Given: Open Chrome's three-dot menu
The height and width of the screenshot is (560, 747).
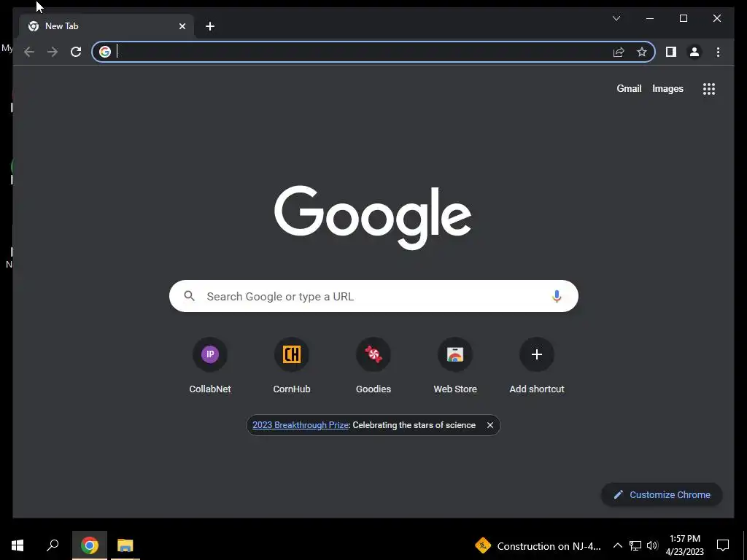Looking at the screenshot, I should click(718, 52).
